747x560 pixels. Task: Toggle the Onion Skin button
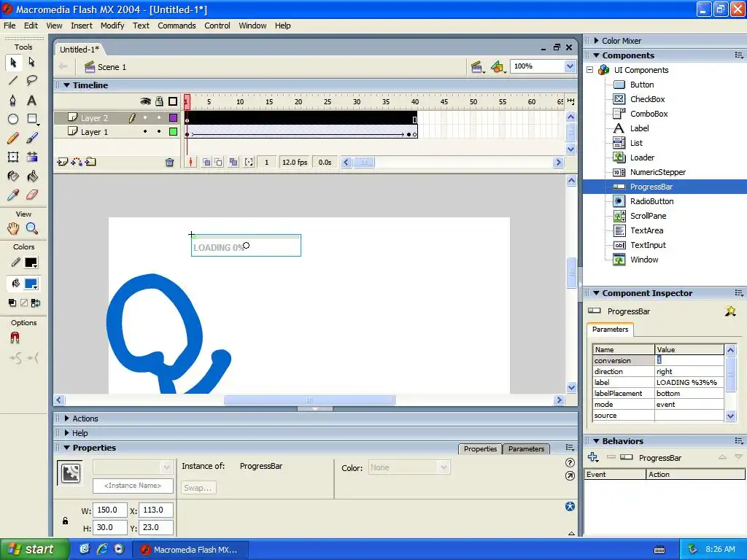[x=206, y=163]
